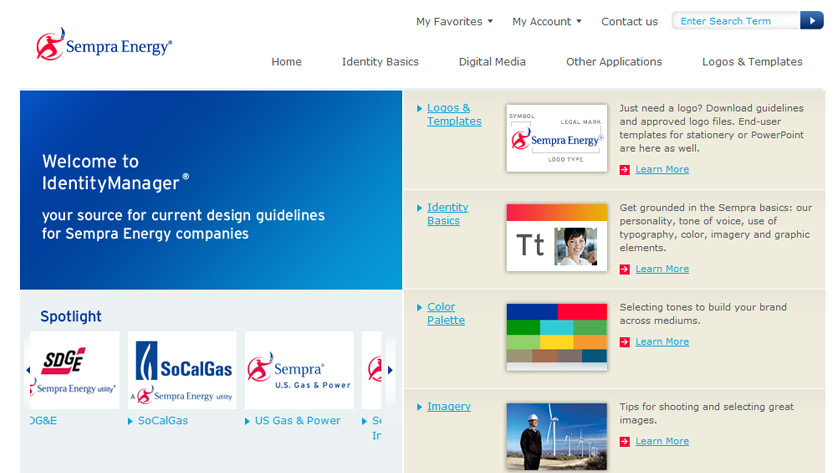
Task: Click the triangle bullet beside US Gas & Power
Action: coord(247,422)
